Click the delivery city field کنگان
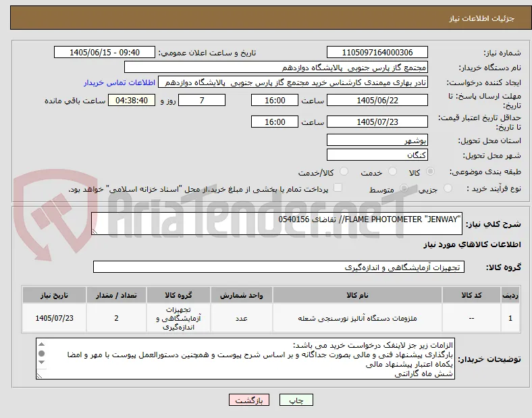Screen dimensions: 532x418 pos(377,155)
